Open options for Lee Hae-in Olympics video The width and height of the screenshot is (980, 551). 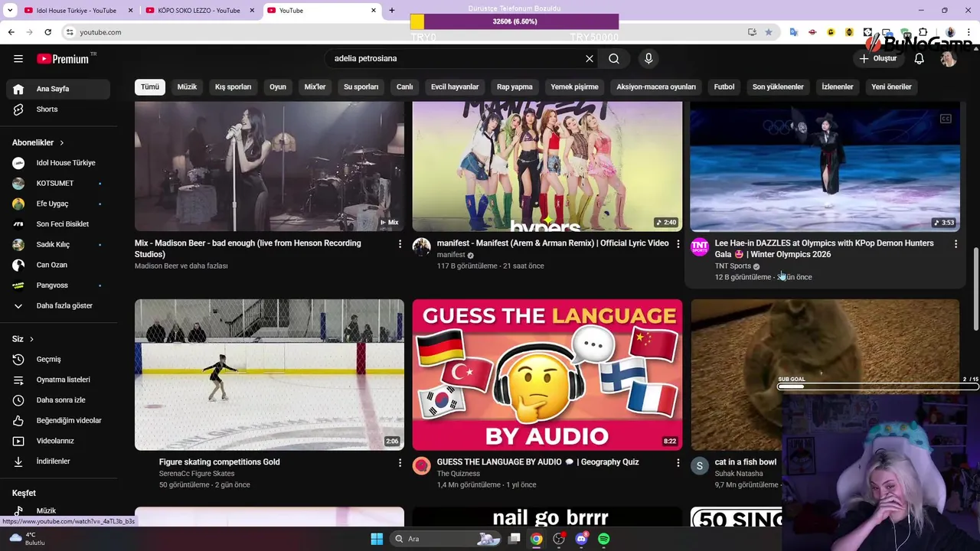pyautogui.click(x=955, y=243)
